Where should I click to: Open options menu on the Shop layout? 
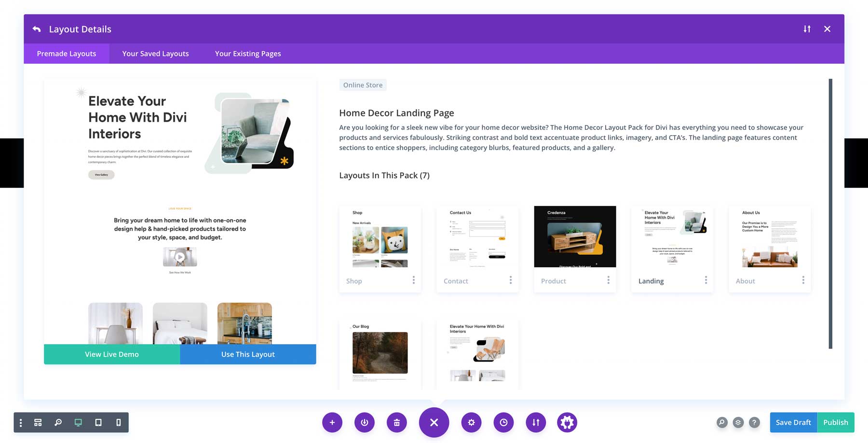(x=414, y=280)
